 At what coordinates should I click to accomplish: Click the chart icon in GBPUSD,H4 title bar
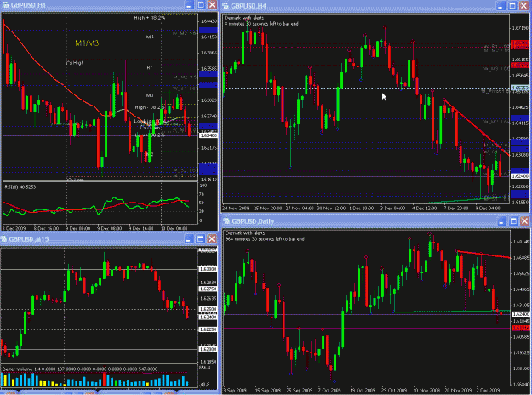(226, 6)
